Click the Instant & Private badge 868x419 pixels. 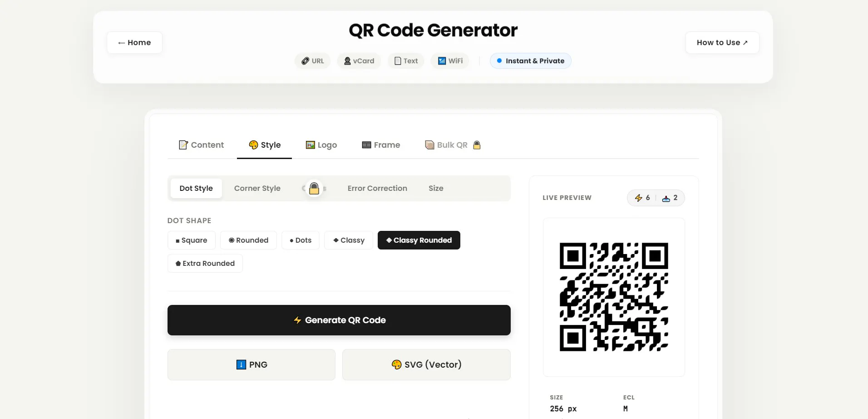tap(530, 61)
